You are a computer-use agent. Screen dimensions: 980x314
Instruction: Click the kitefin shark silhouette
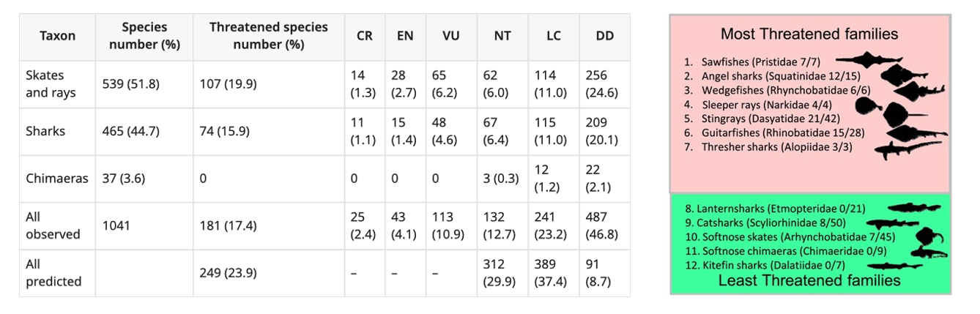895,266
